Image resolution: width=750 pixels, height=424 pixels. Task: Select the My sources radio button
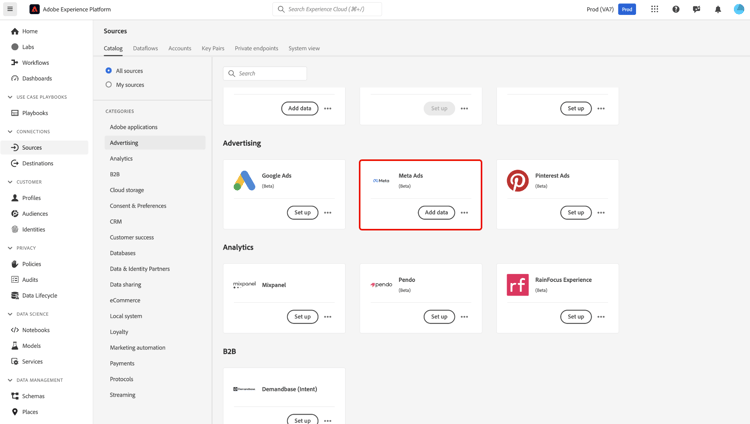pos(109,85)
